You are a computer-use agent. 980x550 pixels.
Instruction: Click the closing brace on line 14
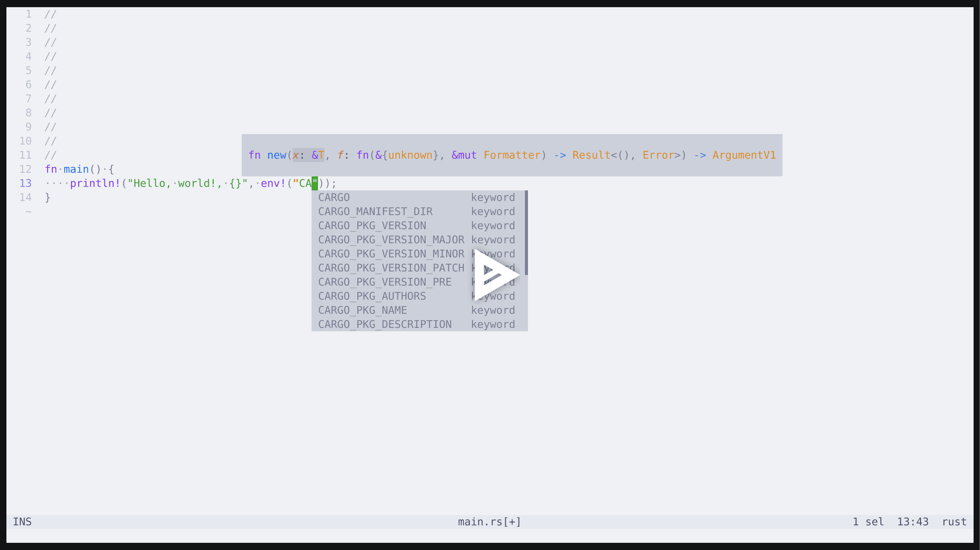[x=48, y=198]
